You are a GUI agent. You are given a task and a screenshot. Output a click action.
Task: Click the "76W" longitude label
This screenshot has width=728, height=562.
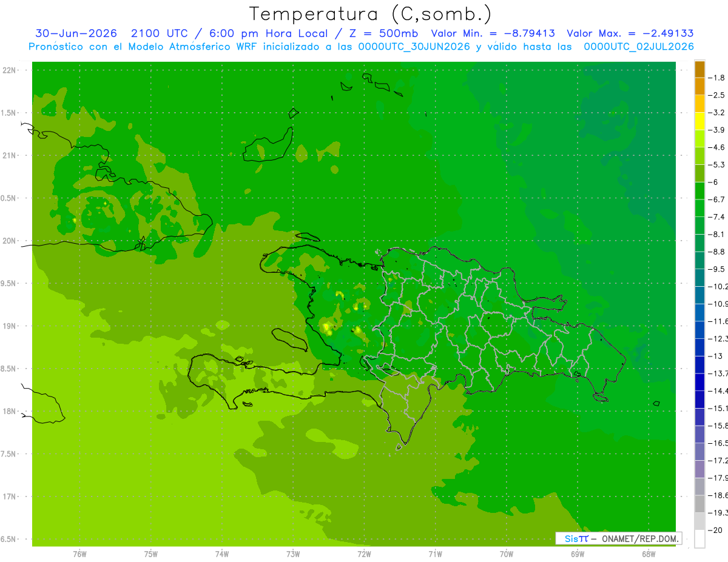click(x=79, y=554)
